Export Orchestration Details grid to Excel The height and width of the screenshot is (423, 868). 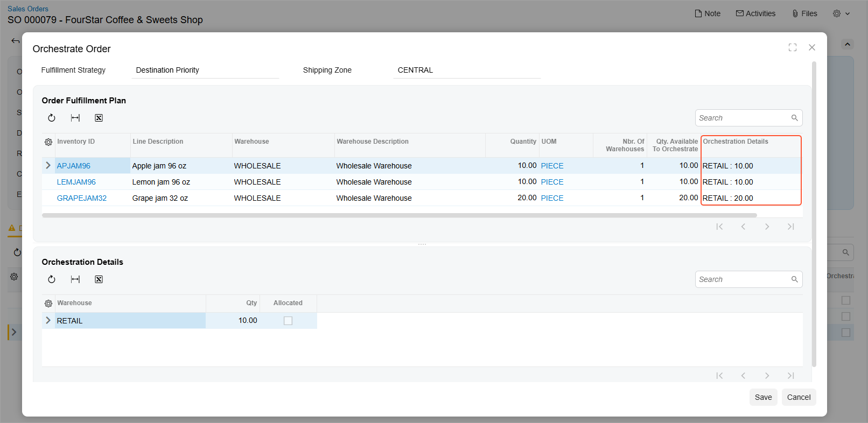click(99, 279)
